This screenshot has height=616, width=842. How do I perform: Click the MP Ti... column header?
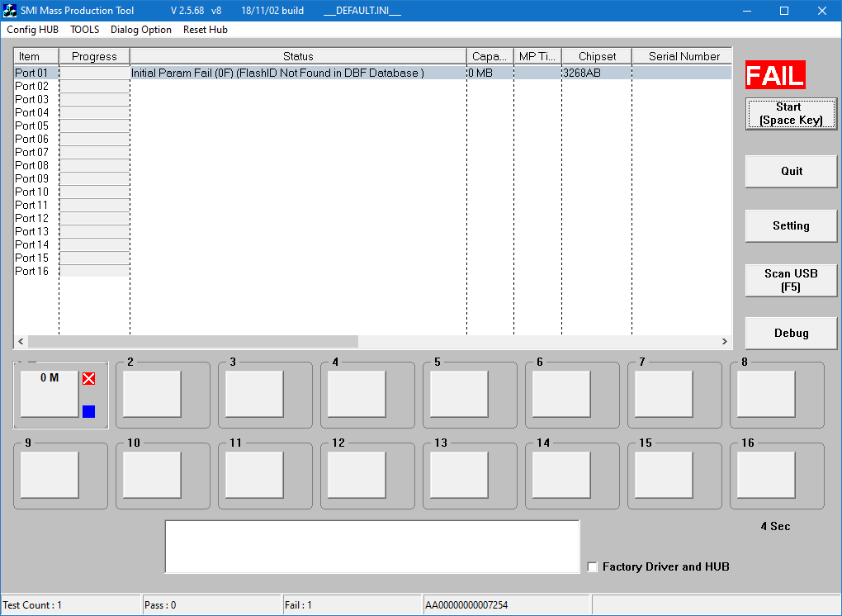tap(537, 56)
